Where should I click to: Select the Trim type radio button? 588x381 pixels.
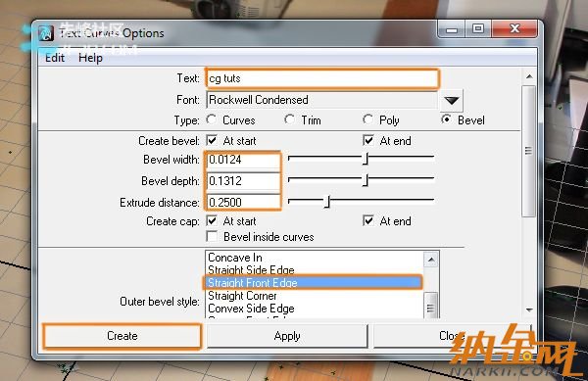(289, 119)
